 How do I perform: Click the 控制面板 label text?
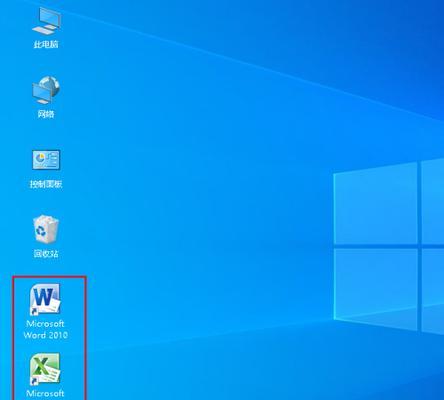coord(46,184)
